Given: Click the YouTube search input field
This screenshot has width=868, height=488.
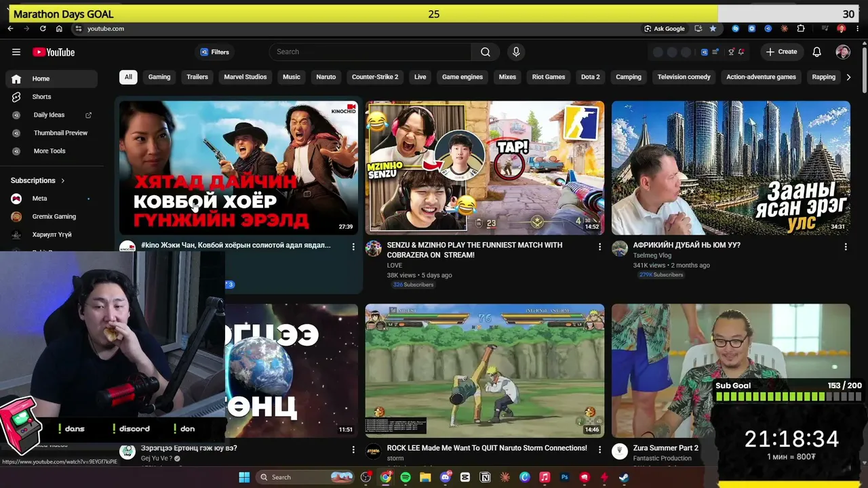Looking at the screenshot, I should pyautogui.click(x=370, y=52).
